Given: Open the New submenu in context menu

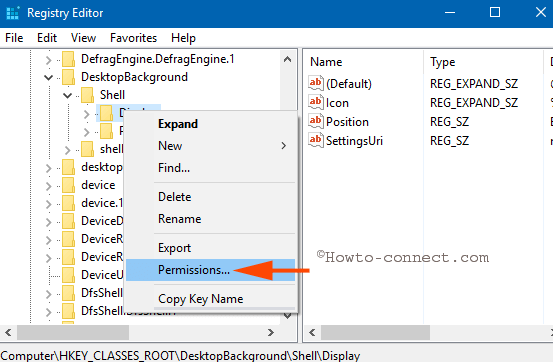Looking at the screenshot, I should tap(210, 146).
